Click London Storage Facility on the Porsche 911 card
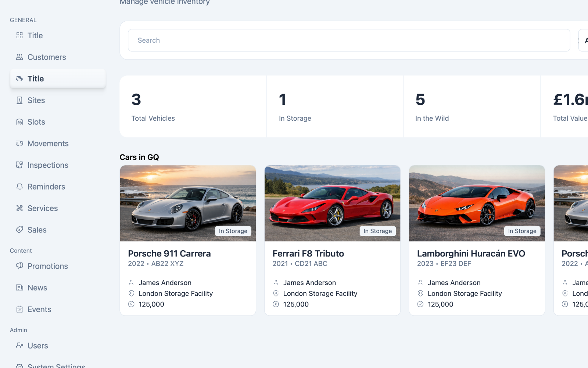The width and height of the screenshot is (588, 368). (x=176, y=293)
